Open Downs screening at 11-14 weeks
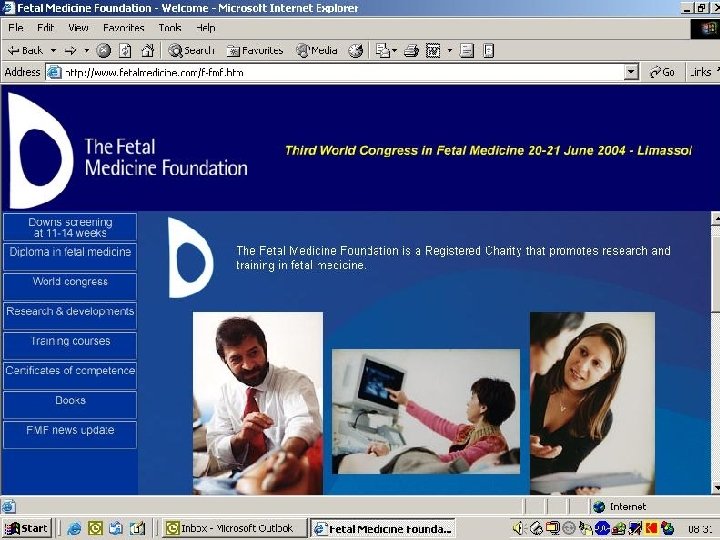720x540 pixels. [70, 227]
